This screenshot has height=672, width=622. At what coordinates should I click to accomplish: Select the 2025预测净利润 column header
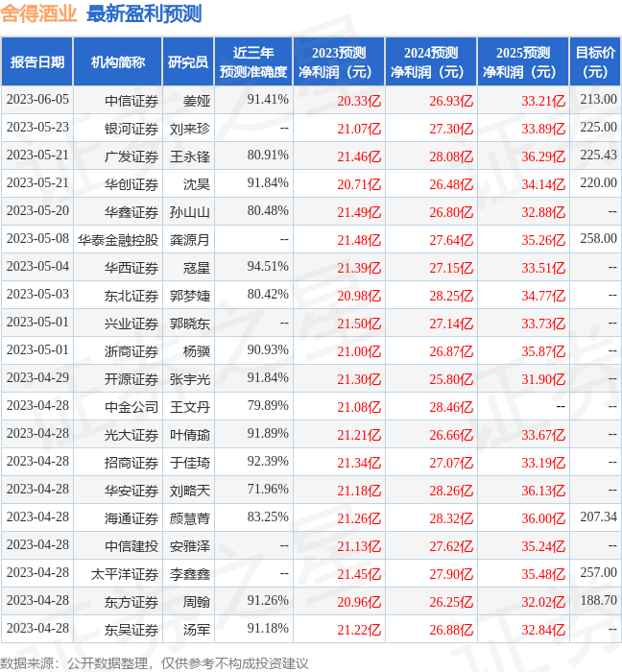(x=523, y=62)
